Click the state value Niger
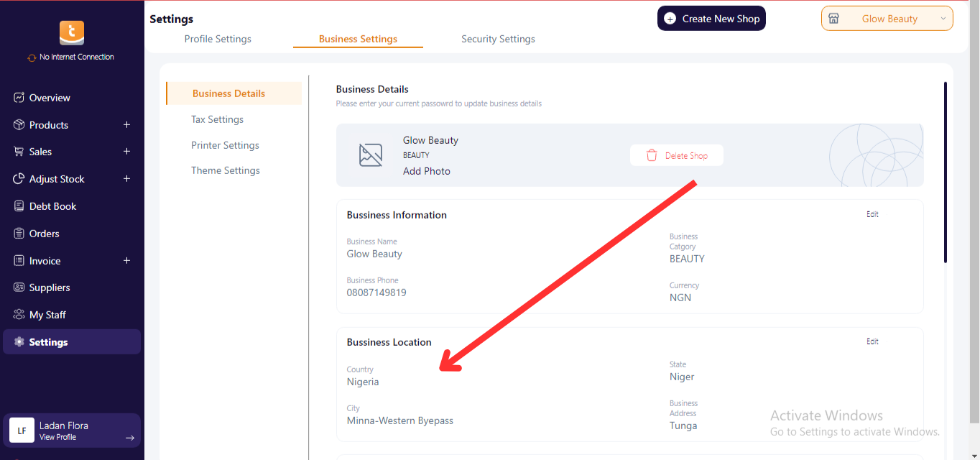 [x=682, y=377]
